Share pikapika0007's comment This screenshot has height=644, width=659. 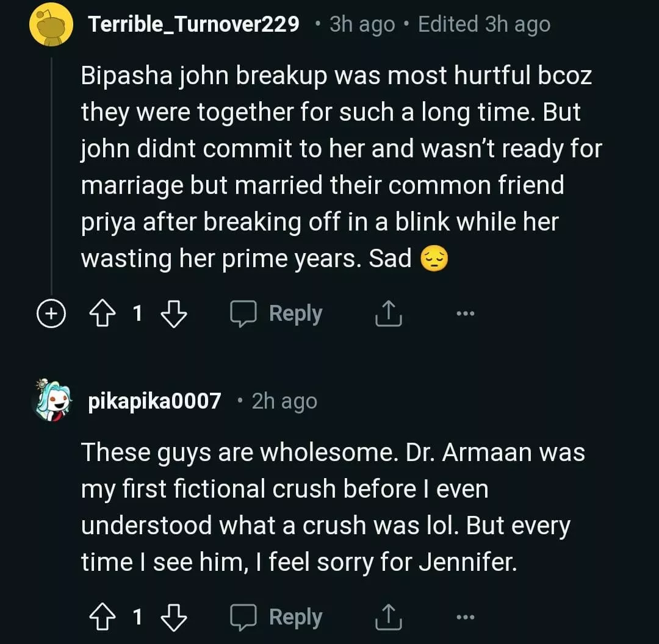coord(387,617)
